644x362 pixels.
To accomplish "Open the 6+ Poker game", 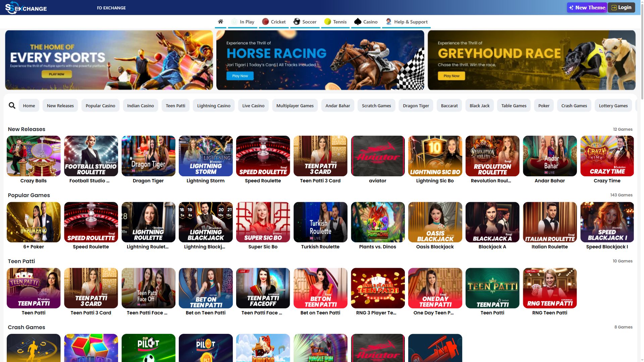I will pos(34,222).
